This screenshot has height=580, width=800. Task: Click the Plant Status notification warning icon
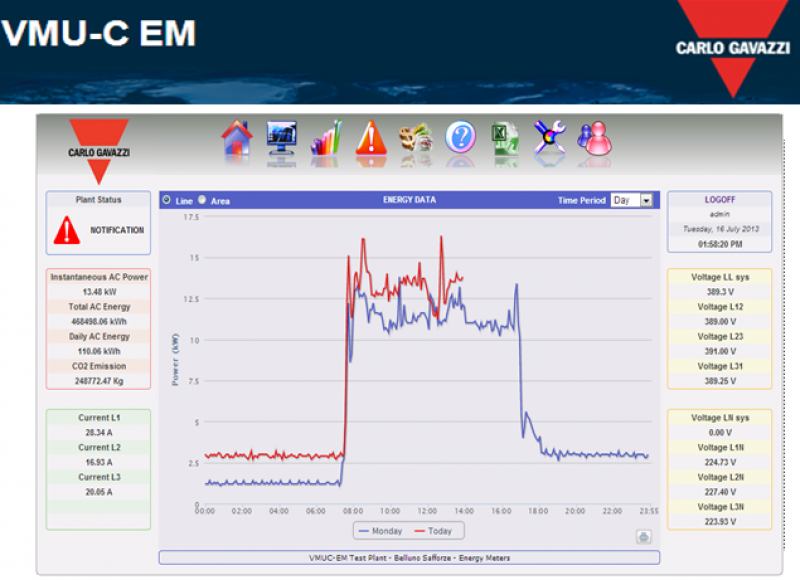[67, 230]
